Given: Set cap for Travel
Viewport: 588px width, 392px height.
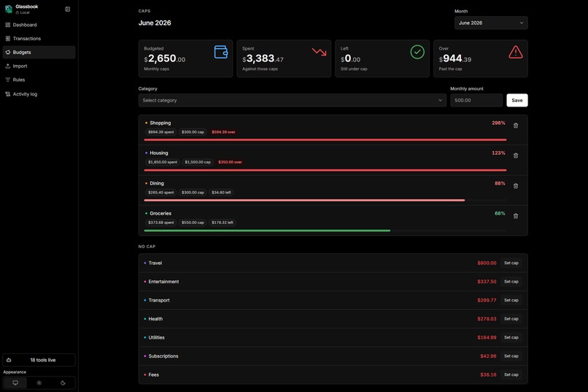Looking at the screenshot, I should 511,263.
